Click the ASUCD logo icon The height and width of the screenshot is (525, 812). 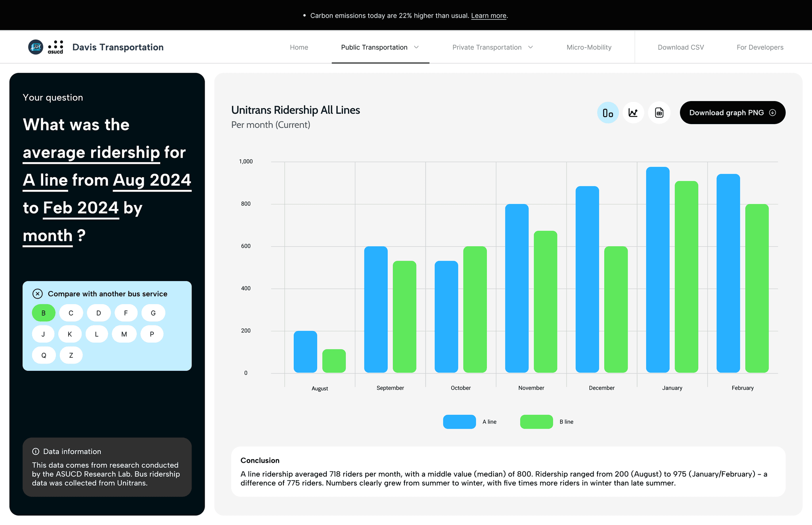click(x=56, y=47)
